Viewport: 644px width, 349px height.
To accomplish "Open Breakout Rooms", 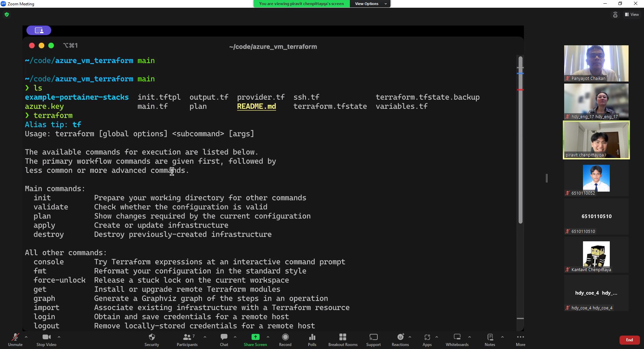I will 342,337.
